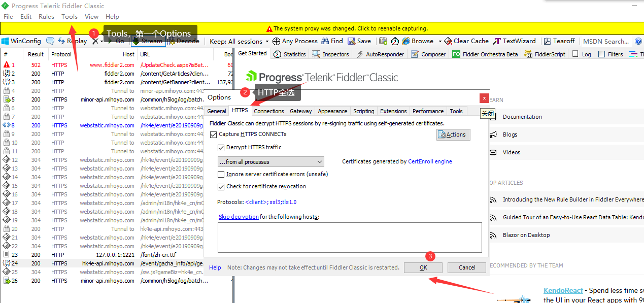This screenshot has height=303, width=644.
Task: Toggle Decrypt HTTPS traffic checkbox
Action: click(221, 148)
